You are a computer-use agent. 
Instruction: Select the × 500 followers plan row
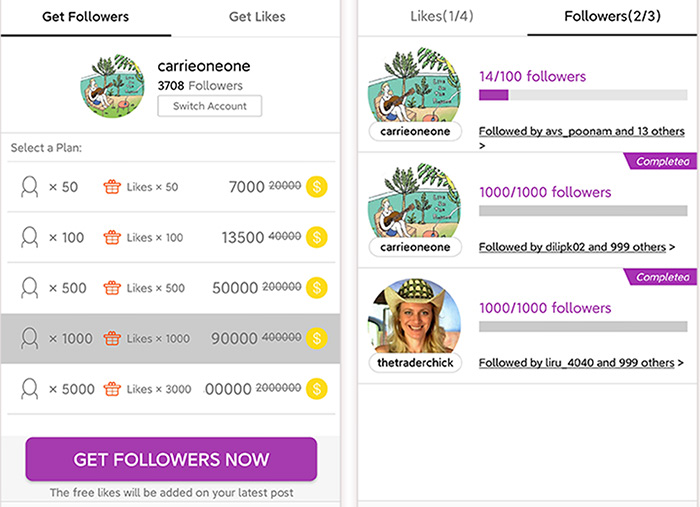pos(171,288)
